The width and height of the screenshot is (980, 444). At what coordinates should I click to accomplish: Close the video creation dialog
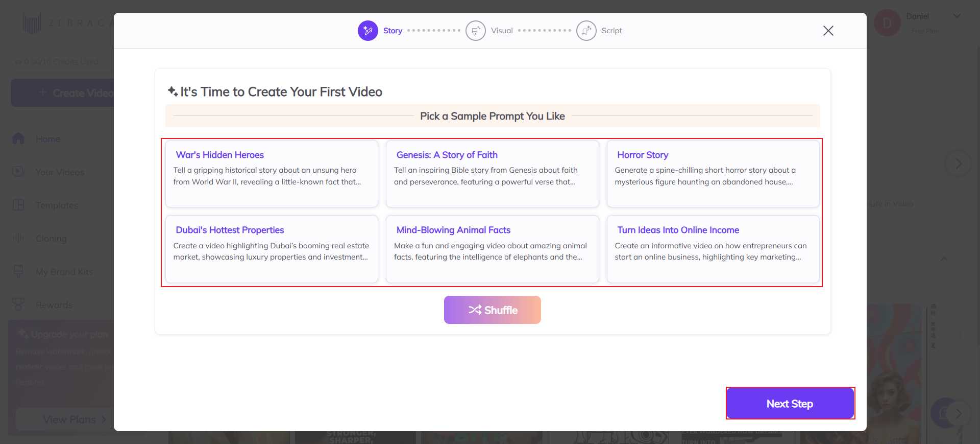pyautogui.click(x=828, y=31)
